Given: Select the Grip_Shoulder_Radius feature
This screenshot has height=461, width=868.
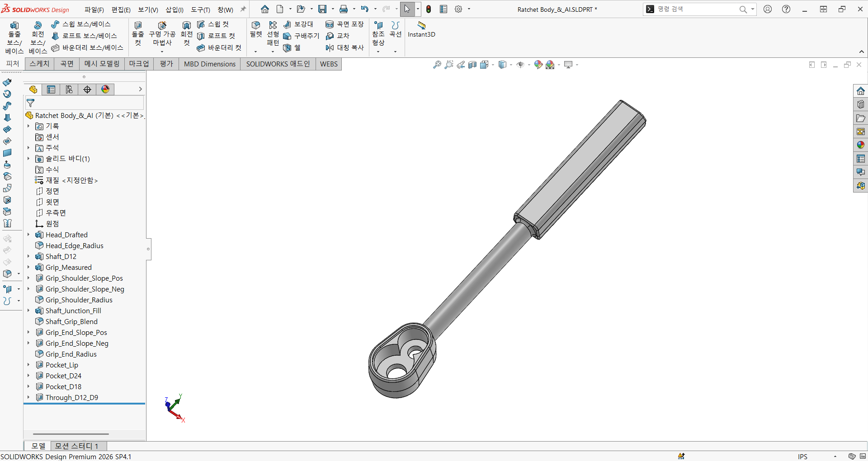Looking at the screenshot, I should point(79,300).
